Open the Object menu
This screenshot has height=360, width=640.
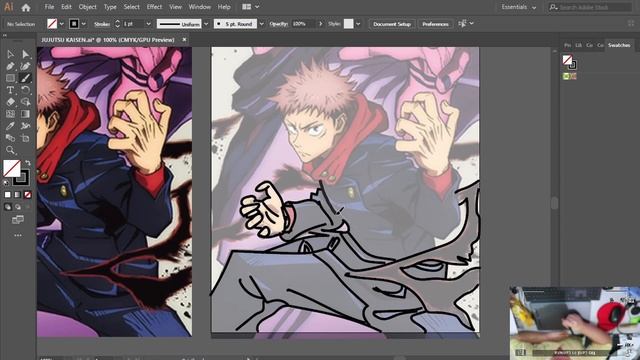(87, 7)
